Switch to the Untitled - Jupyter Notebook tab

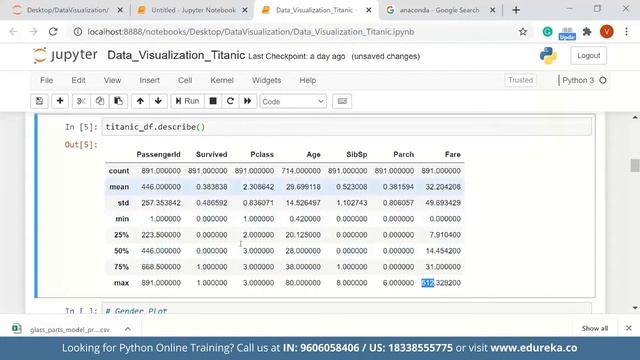(192, 10)
